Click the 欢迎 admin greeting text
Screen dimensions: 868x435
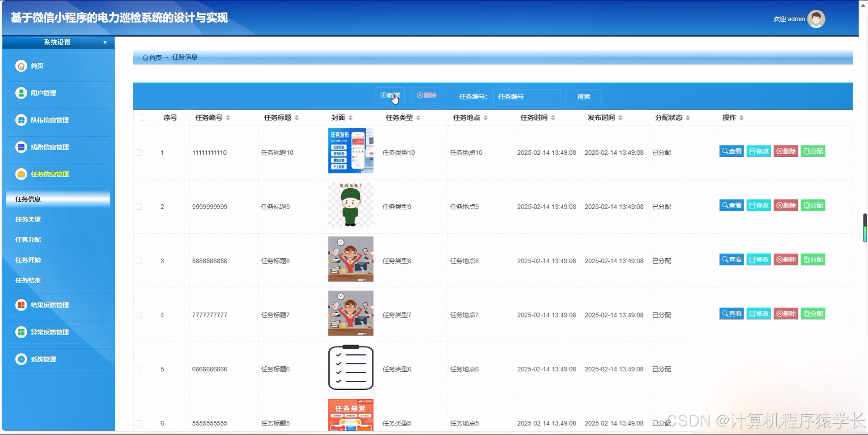pos(788,19)
